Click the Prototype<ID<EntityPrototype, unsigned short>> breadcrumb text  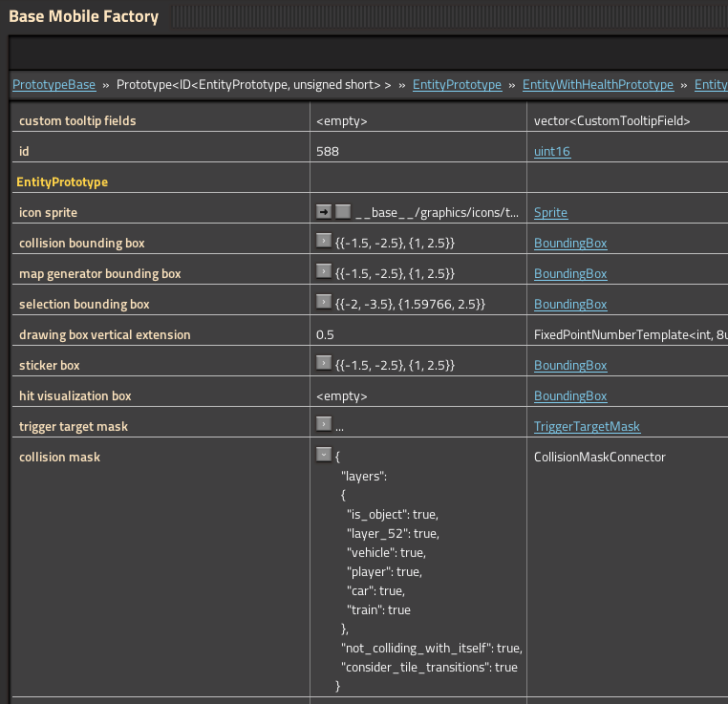(254, 84)
